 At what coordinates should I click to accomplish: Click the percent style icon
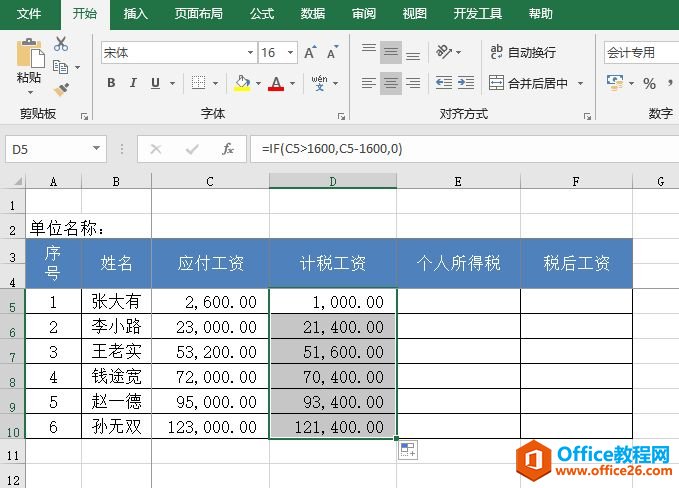point(650,83)
